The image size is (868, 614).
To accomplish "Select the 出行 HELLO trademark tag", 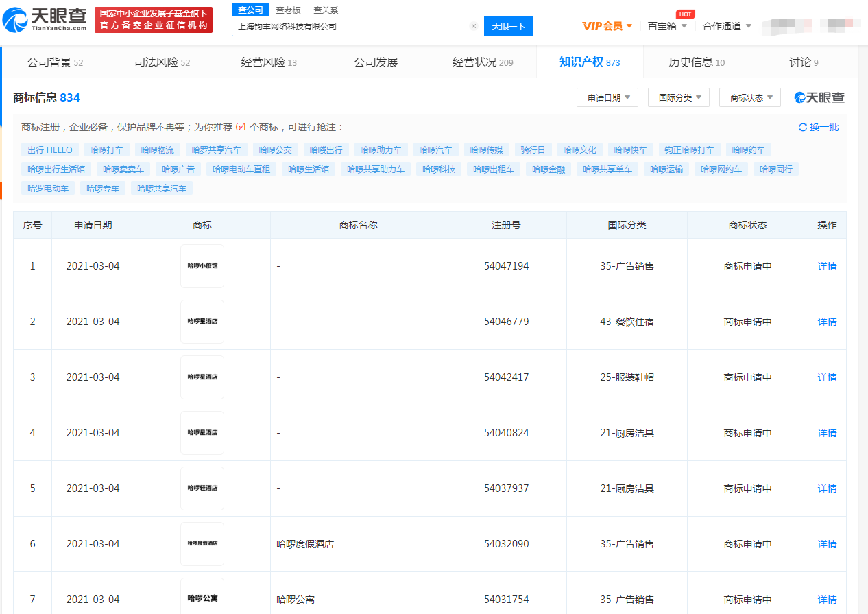I will [x=50, y=150].
